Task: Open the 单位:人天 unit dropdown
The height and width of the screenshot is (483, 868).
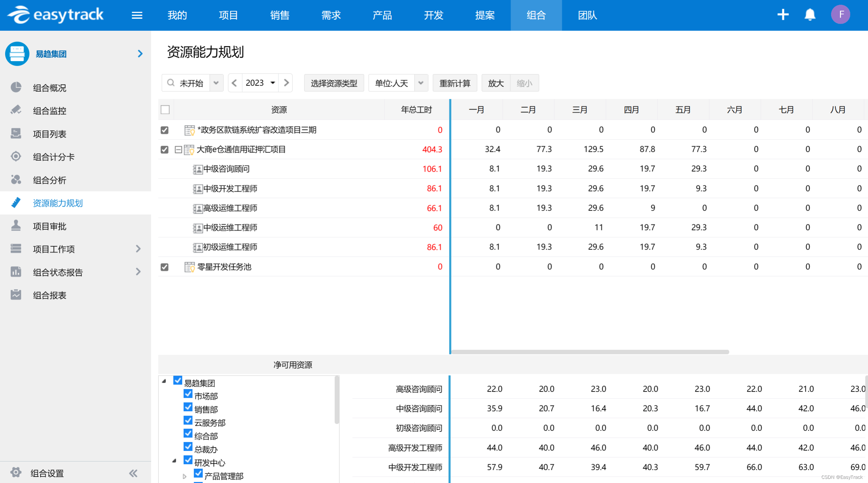Action: click(421, 83)
